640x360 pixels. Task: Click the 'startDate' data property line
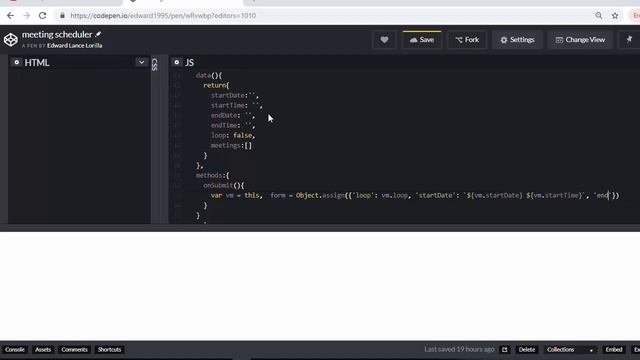(235, 95)
